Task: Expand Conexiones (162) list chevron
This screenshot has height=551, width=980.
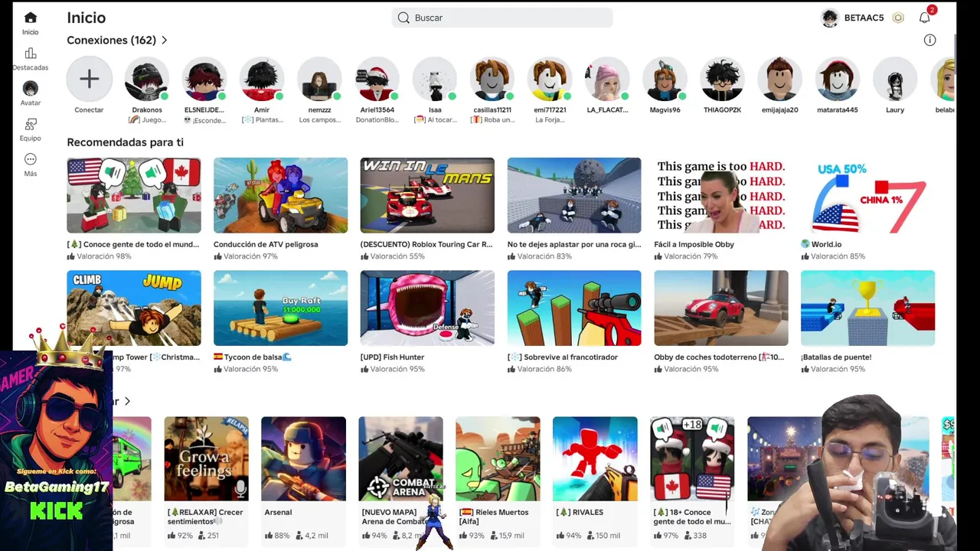Action: [164, 40]
